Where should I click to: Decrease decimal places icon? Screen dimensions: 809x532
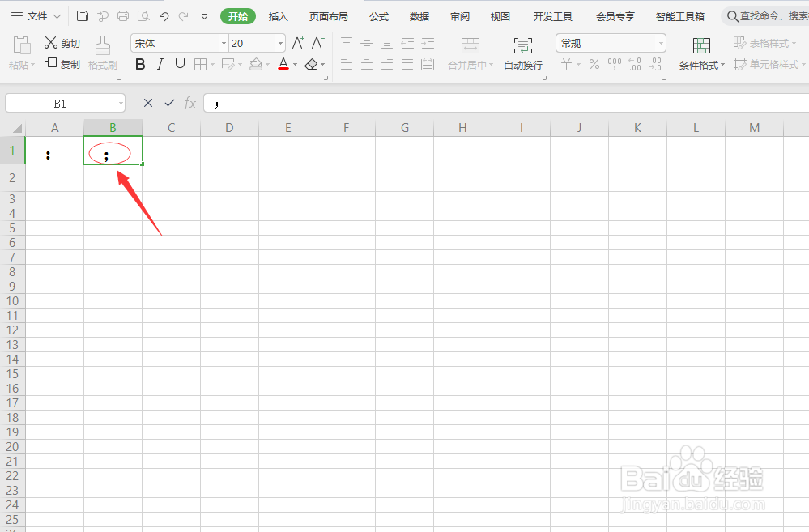[655, 65]
